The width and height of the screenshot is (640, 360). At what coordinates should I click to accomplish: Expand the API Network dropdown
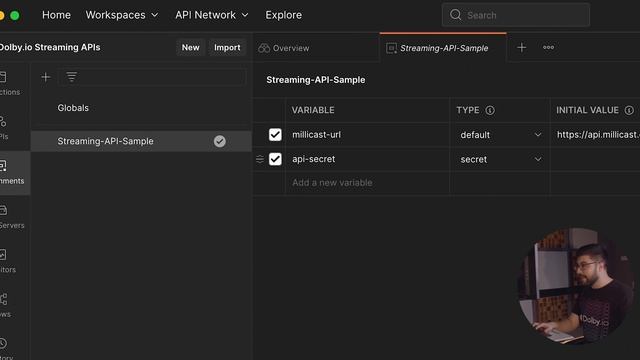point(212,15)
